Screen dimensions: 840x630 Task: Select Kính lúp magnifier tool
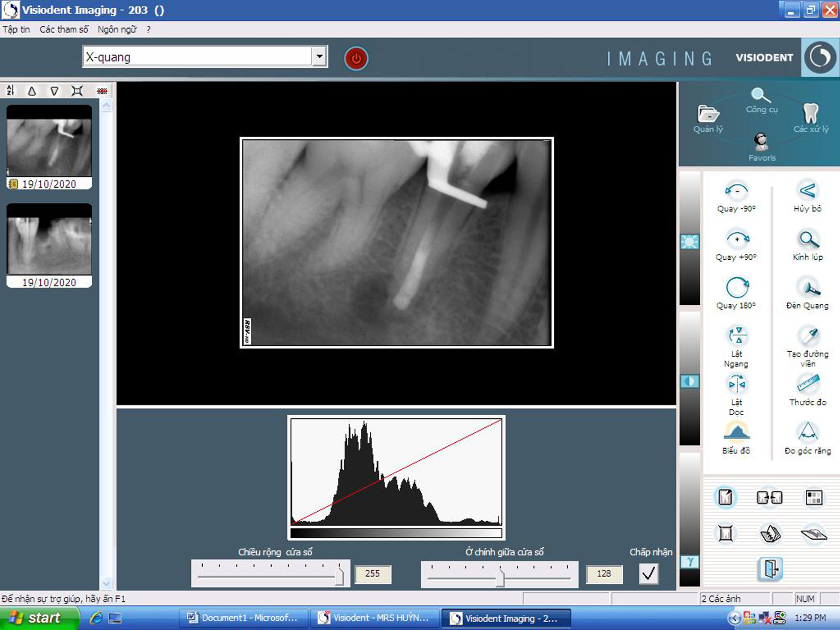(807, 245)
